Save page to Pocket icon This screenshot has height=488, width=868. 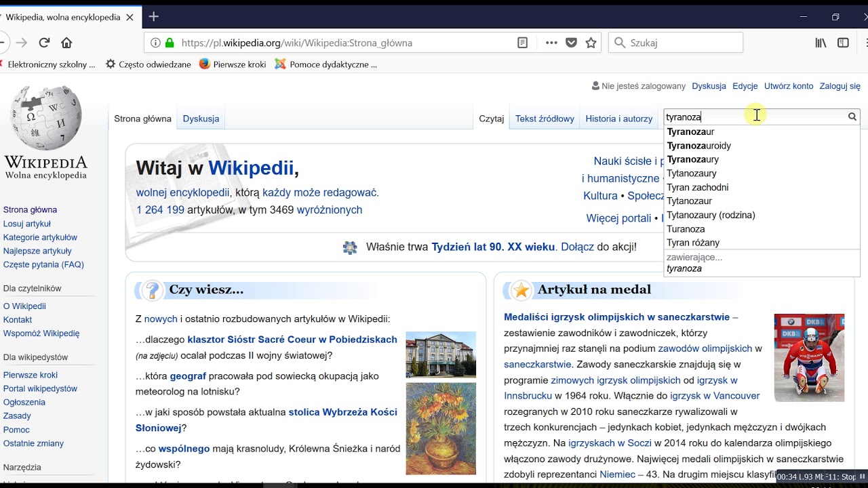(572, 43)
